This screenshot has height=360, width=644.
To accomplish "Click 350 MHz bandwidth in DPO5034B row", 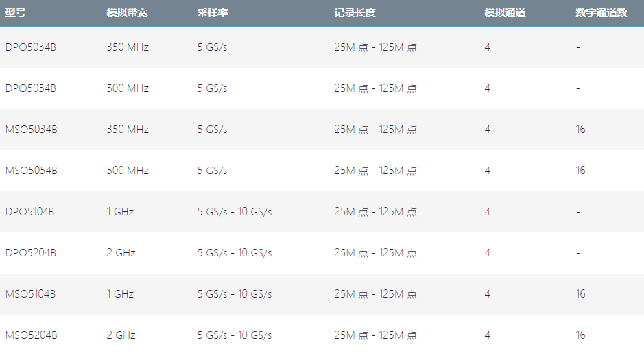I will tap(128, 47).
